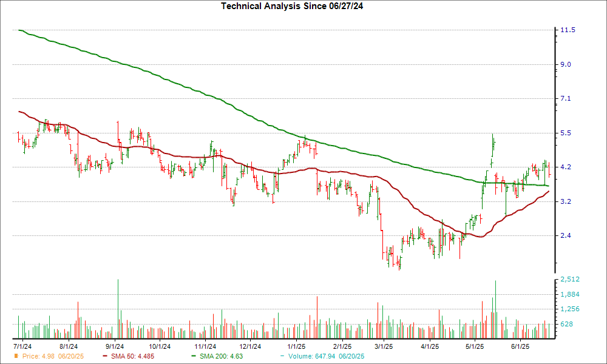Click the green SMA 200 legend marker
Screen dimensions: 607x364
click(194, 356)
